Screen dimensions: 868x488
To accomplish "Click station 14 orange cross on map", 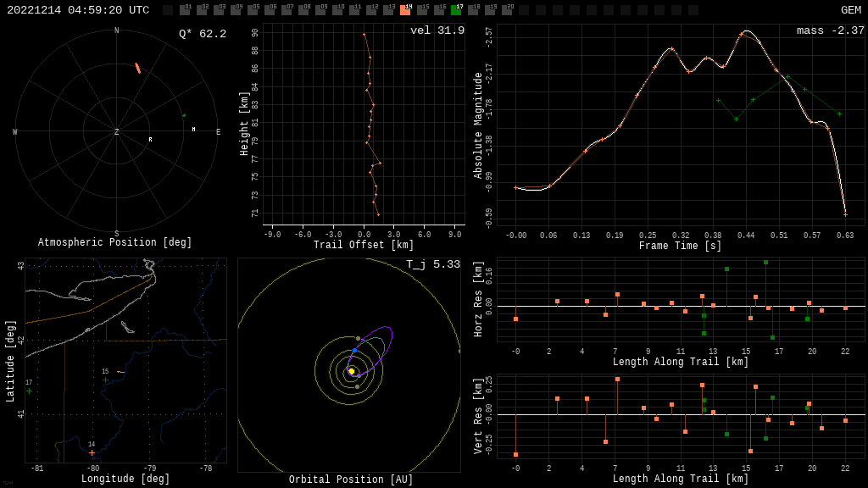I will pos(92,453).
